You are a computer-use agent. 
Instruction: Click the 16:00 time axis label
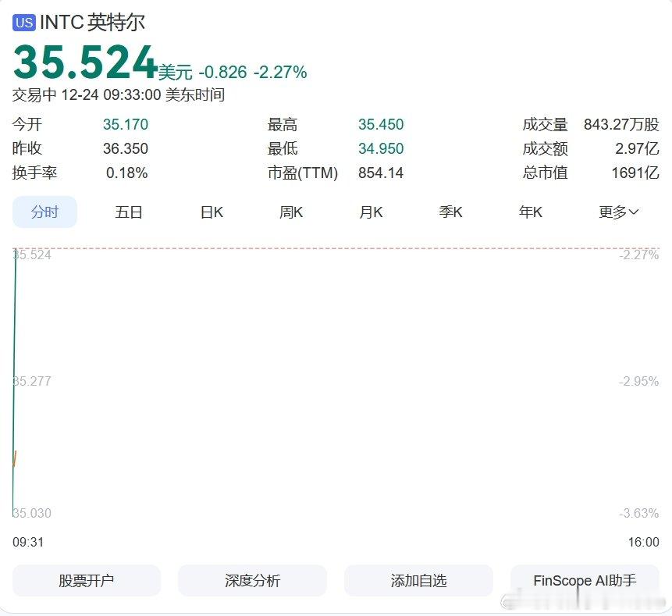643,542
